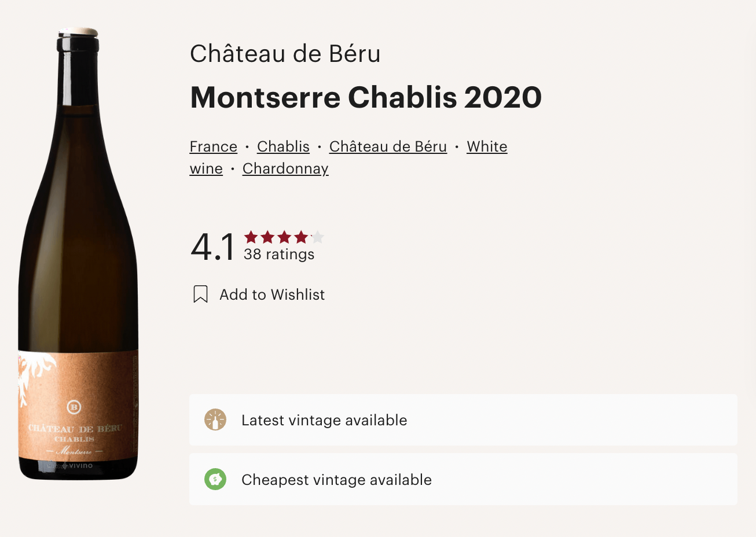
Task: Click the Vivino logo on the bottle base
Action: point(78,466)
